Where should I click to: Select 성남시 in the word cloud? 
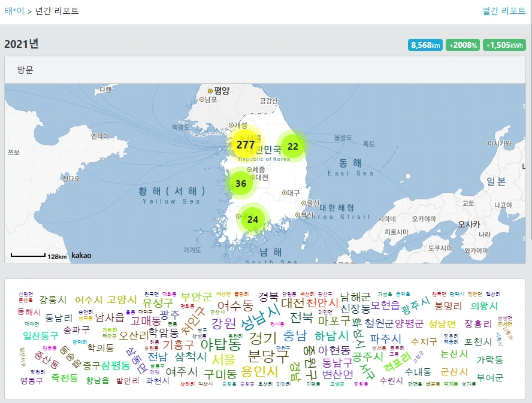pos(261,317)
